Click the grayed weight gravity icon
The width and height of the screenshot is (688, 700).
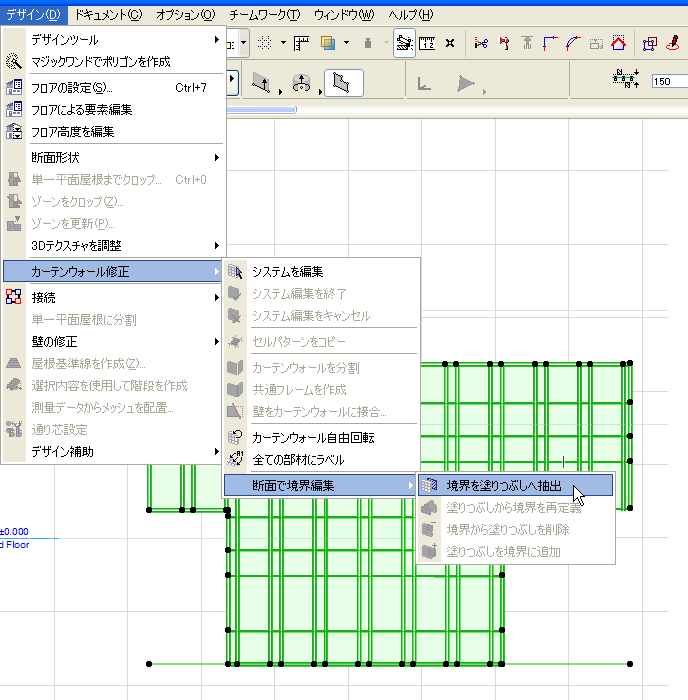tap(368, 43)
